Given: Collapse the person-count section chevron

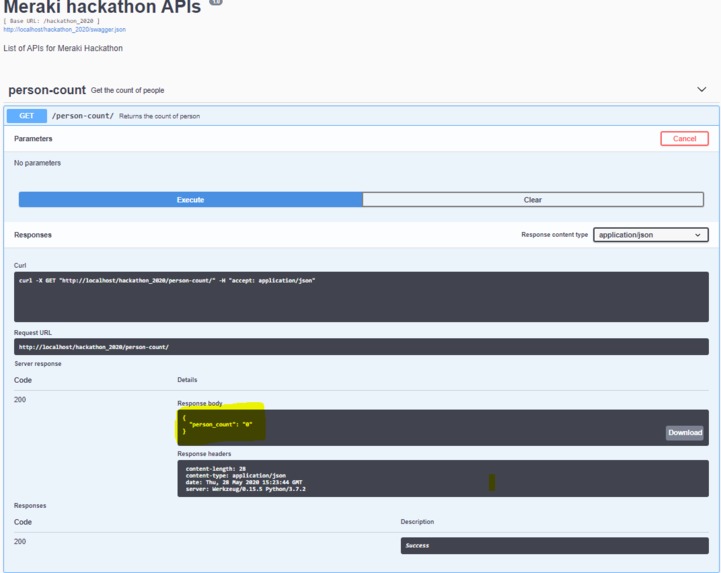Looking at the screenshot, I should [701, 89].
